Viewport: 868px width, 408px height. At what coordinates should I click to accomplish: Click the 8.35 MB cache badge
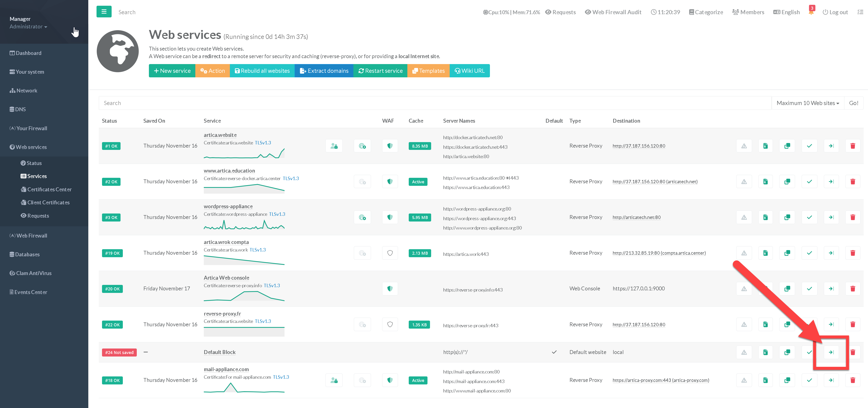click(x=419, y=146)
